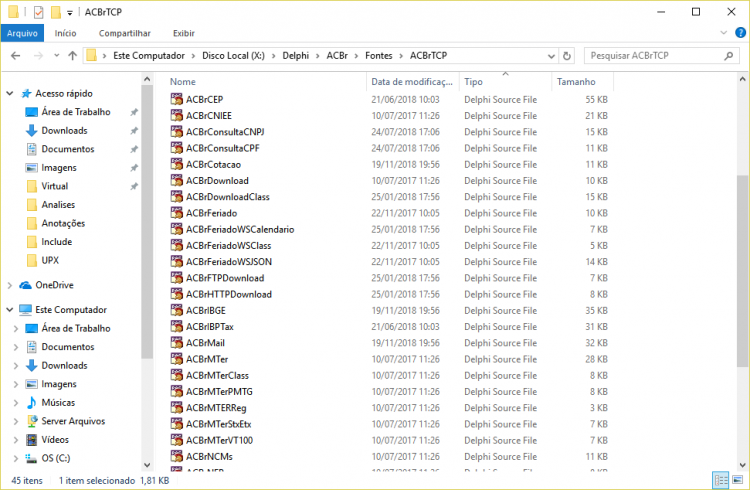Select the ACBrMTERReg file name

point(216,408)
